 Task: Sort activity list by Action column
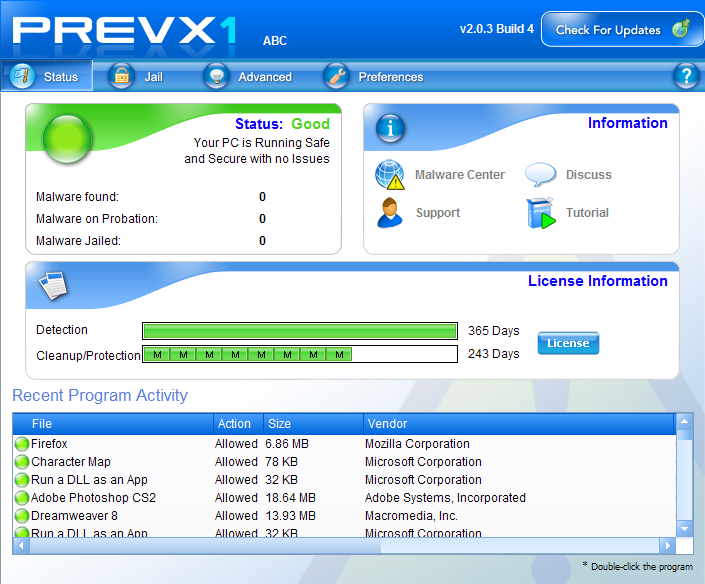[238, 424]
